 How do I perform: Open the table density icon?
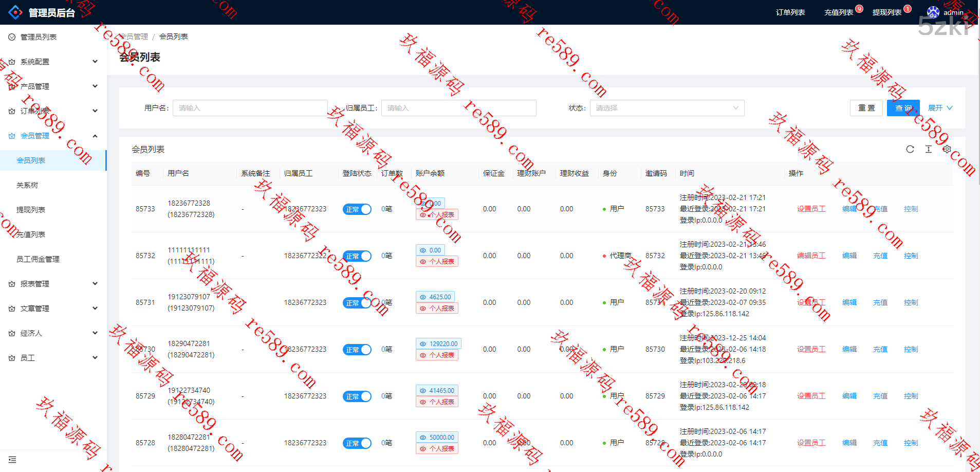(928, 149)
